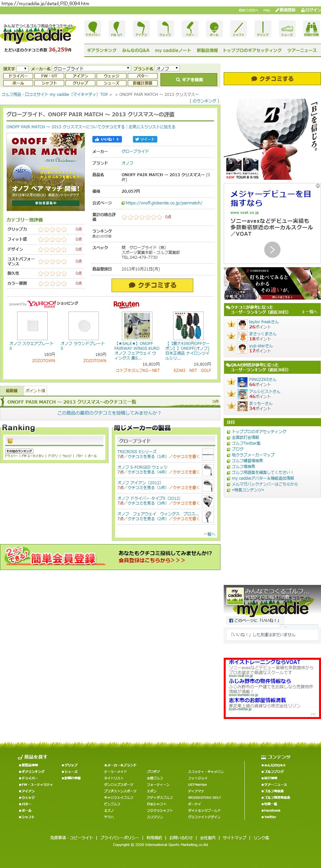This screenshot has height=868, width=321.
Task: Open ギアランキング menu item
Action: click(x=102, y=50)
